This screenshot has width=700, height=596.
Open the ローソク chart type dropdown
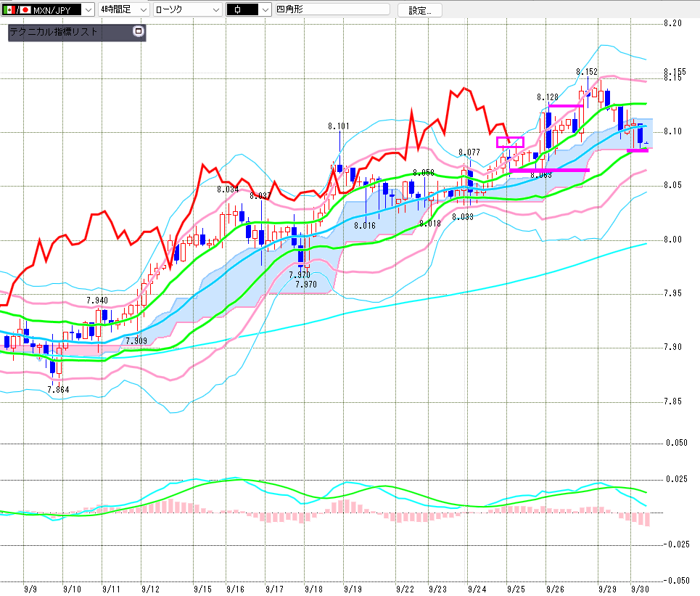[x=215, y=10]
